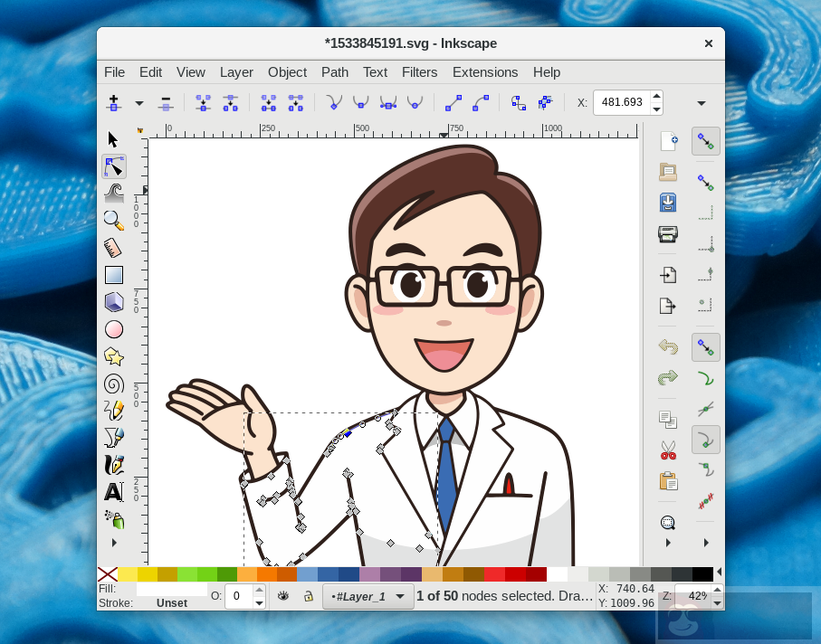This screenshot has height=644, width=821.
Task: Choose the Text tool
Action: (113, 492)
